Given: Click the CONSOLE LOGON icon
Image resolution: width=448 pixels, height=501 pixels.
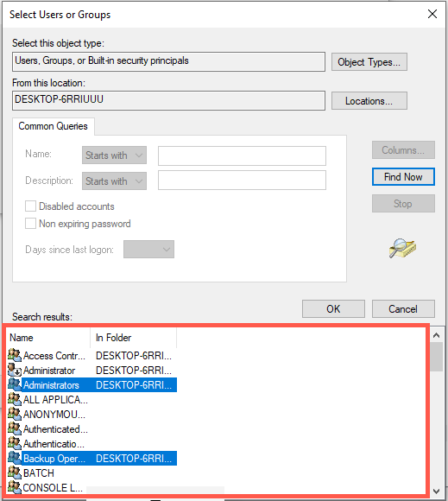Looking at the screenshot, I should [x=15, y=487].
